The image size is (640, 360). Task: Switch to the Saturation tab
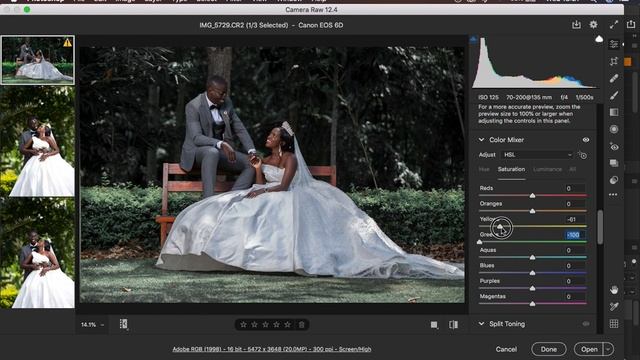pos(511,169)
